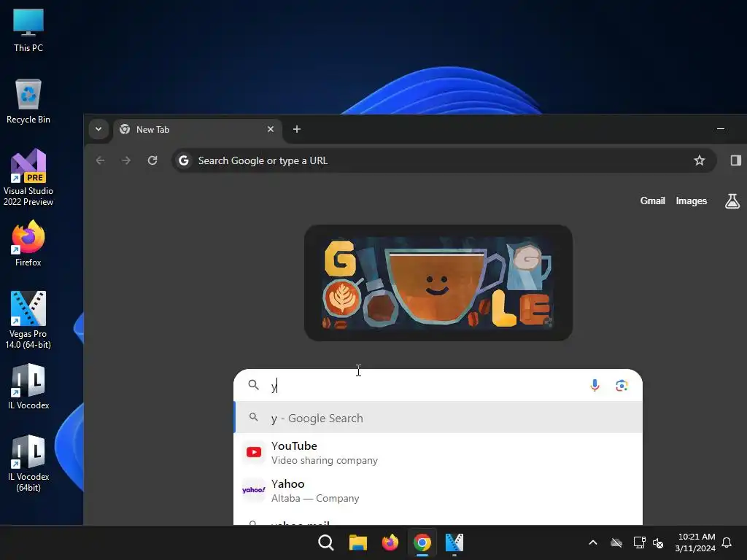
Task: Open muted volume tray icon
Action: tap(658, 542)
